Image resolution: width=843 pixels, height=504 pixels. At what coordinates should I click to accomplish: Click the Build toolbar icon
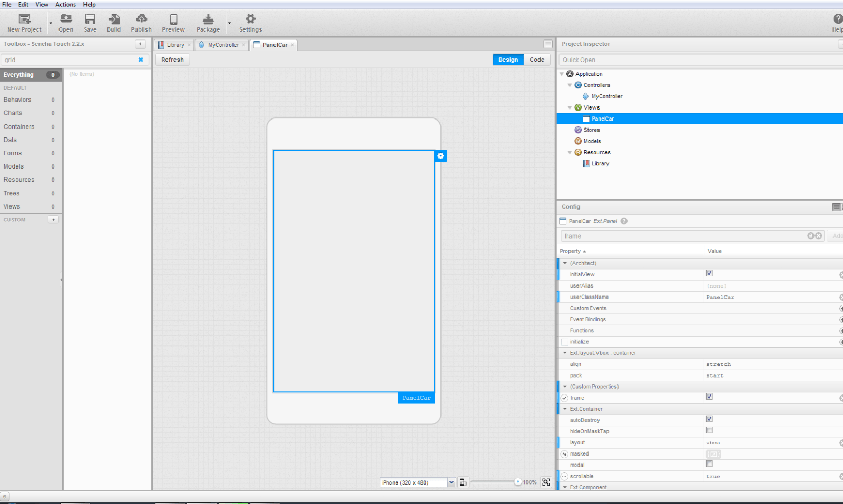click(x=114, y=19)
